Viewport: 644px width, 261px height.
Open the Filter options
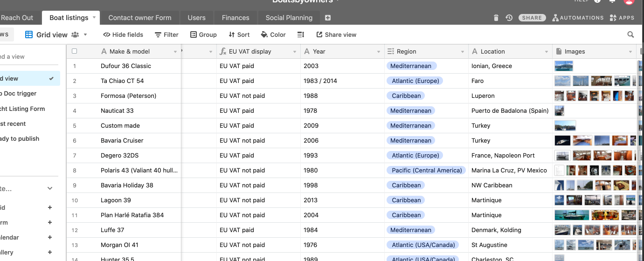coord(166,34)
